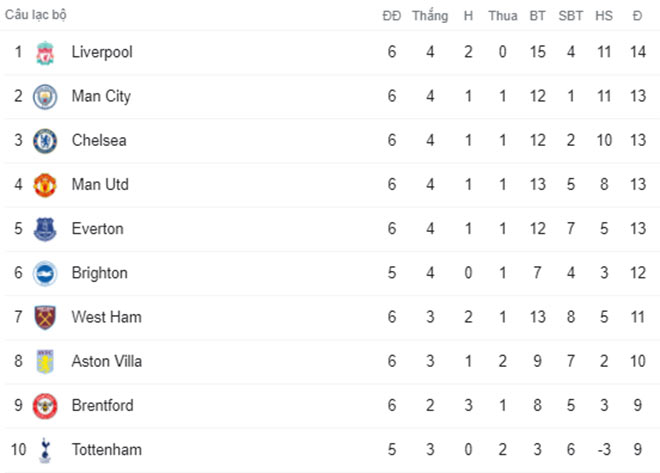Click the Brentford team name
The image size is (660, 473).
102,405
